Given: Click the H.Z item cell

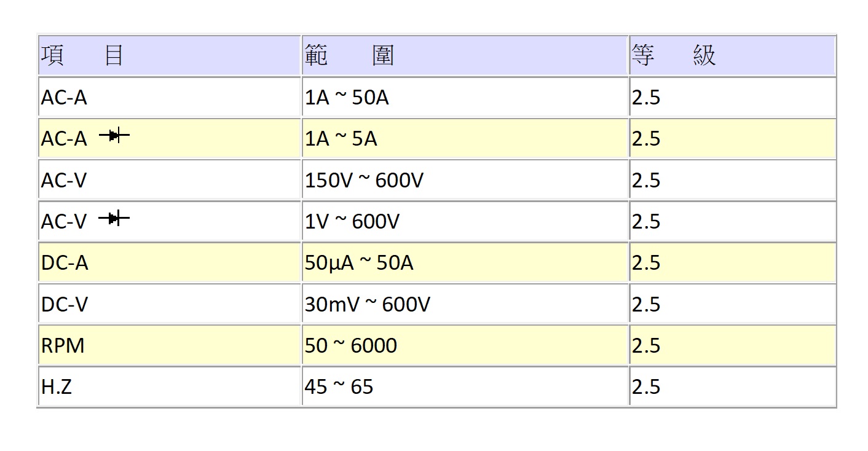Looking at the screenshot, I should (57, 386).
